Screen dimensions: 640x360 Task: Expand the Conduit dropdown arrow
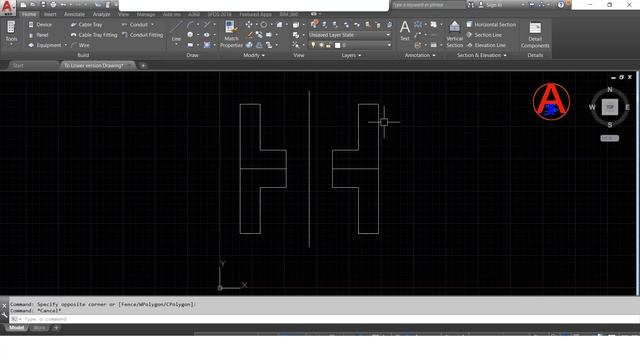click(x=153, y=24)
